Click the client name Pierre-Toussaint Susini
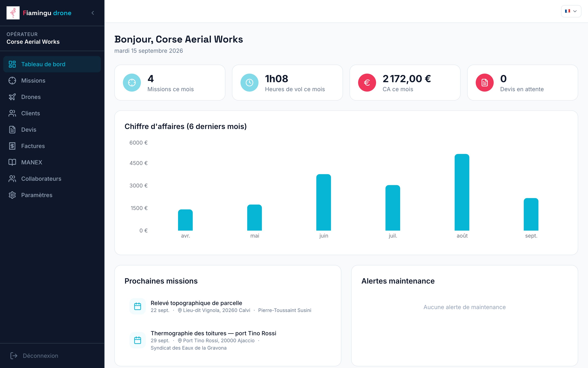This screenshot has width=588, height=368. point(285,310)
